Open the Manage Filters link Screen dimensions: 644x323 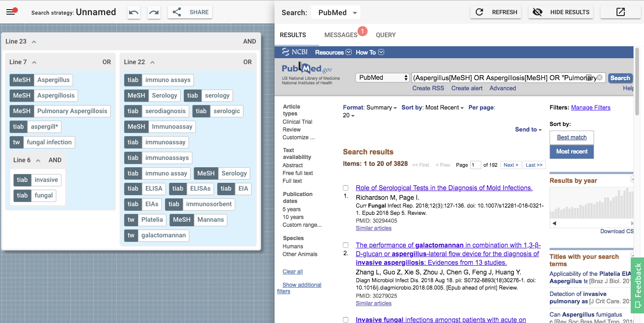[591, 108]
